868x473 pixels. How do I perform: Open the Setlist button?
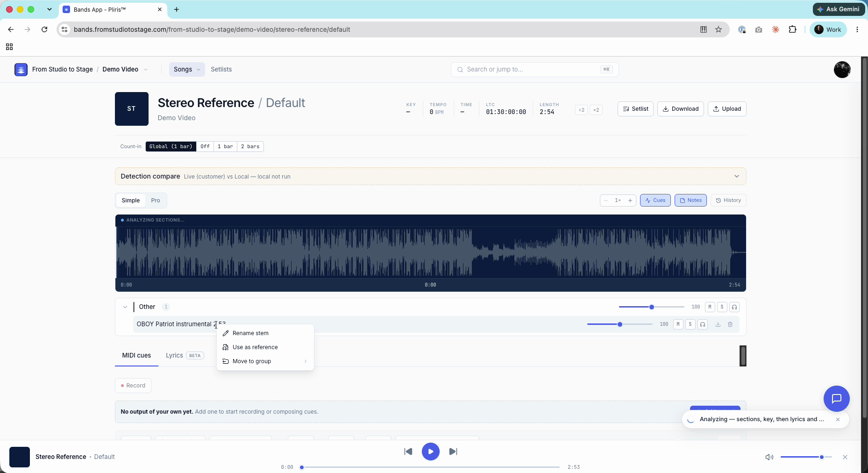pos(635,109)
